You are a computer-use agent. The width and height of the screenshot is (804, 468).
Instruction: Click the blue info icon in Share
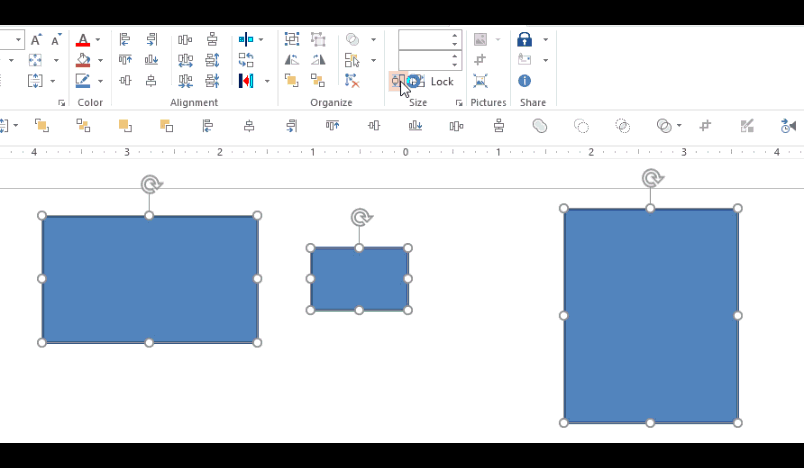524,80
